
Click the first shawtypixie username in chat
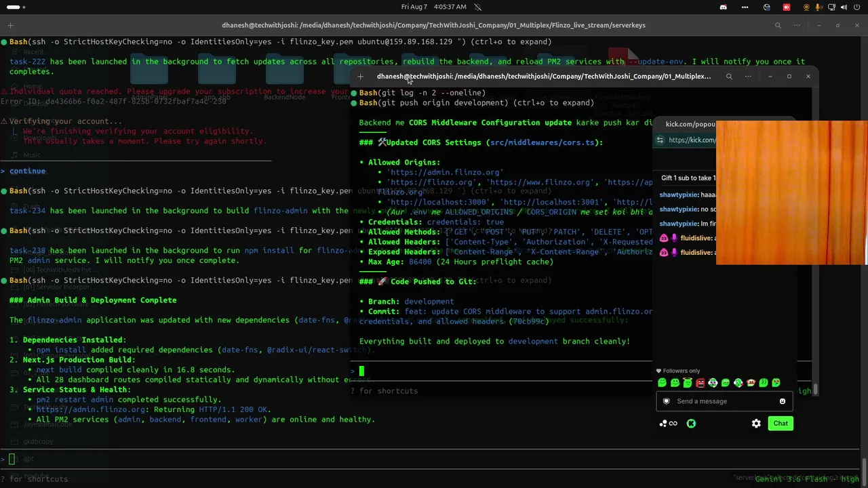tap(679, 195)
